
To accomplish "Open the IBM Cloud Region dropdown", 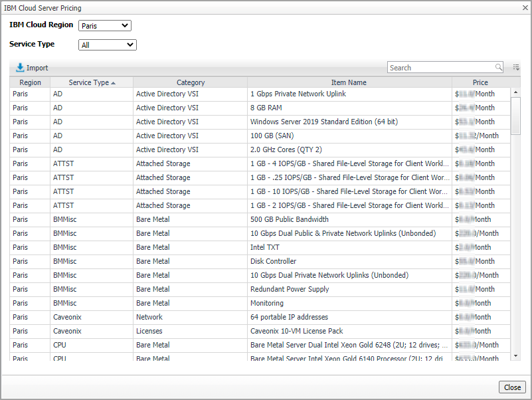I will coord(105,26).
